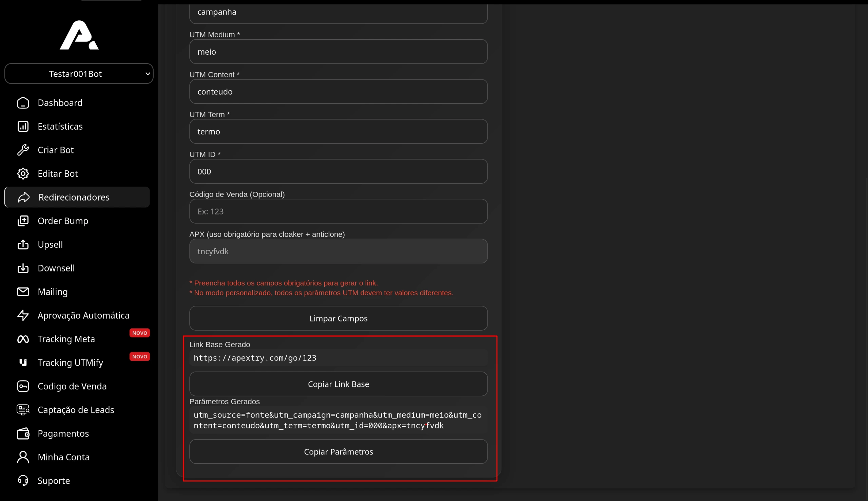The width and height of the screenshot is (868, 501).
Task: Select the generated link https://apextry.com/go/123
Action: coord(255,358)
